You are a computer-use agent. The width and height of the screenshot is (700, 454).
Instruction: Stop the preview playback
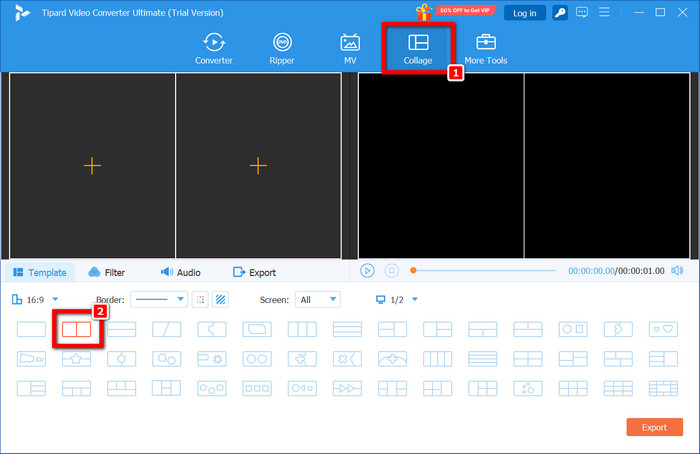point(392,271)
